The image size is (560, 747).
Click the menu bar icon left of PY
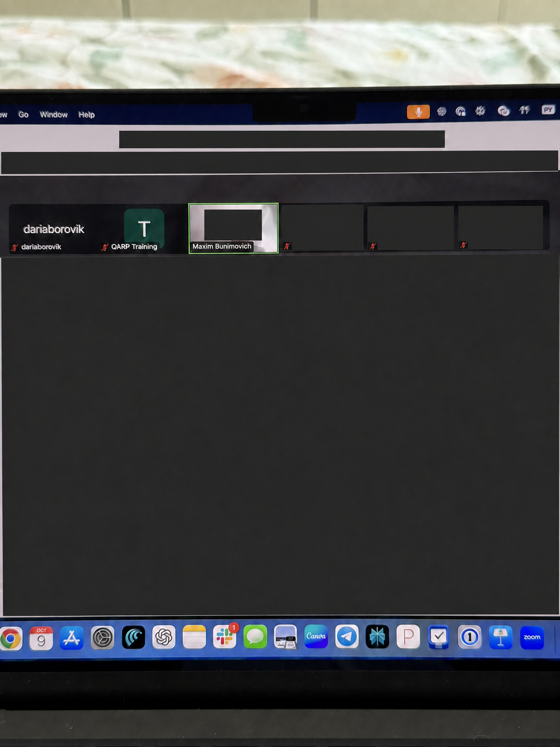coord(524,110)
